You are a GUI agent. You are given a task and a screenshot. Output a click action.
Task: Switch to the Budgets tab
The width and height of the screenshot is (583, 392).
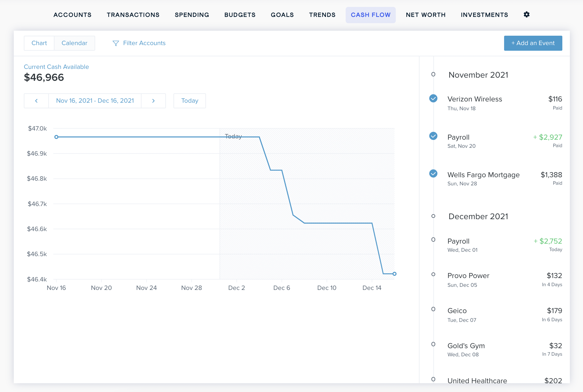240,15
